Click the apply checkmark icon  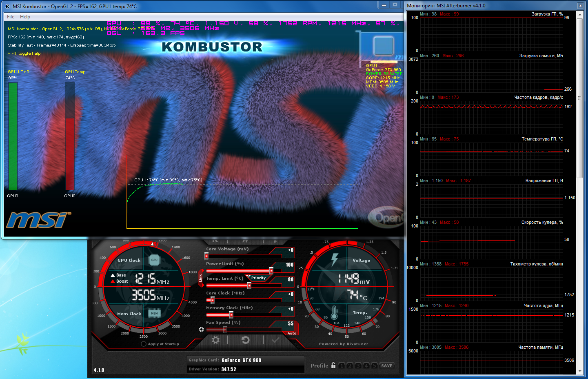tap(275, 340)
